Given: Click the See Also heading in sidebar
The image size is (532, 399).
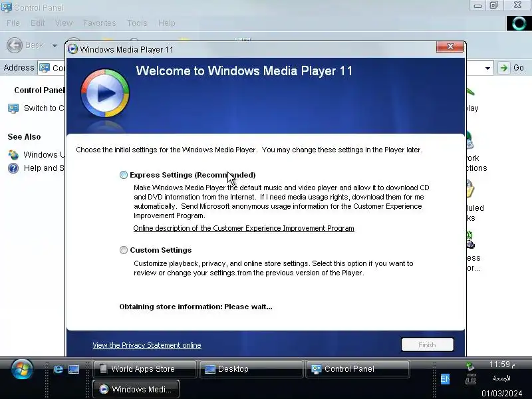Looking at the screenshot, I should [x=24, y=137].
